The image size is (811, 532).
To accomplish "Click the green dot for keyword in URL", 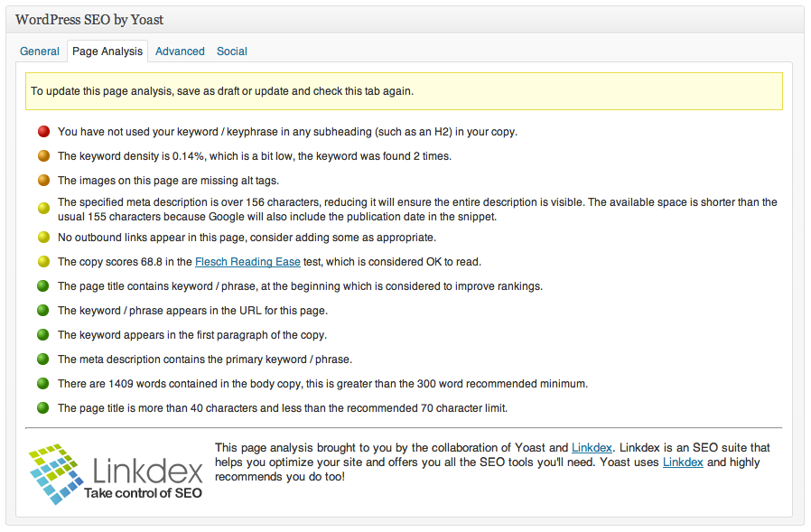I will coord(43,311).
